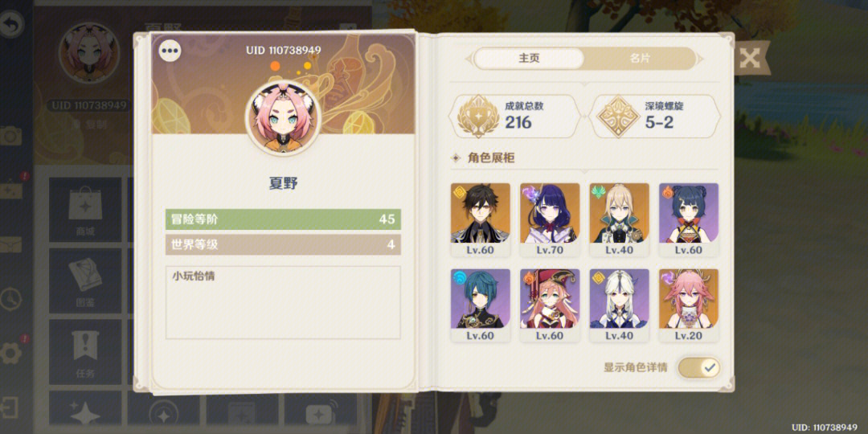Screen dimensions: 868x434
Task: Switch to the 名片 tab
Action: tap(640, 58)
